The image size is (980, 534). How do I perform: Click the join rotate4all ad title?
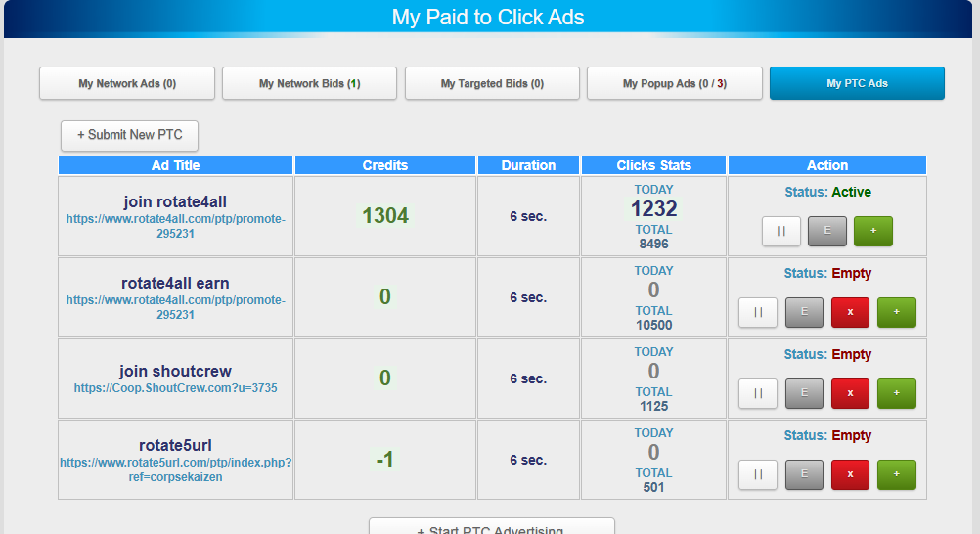tap(175, 202)
